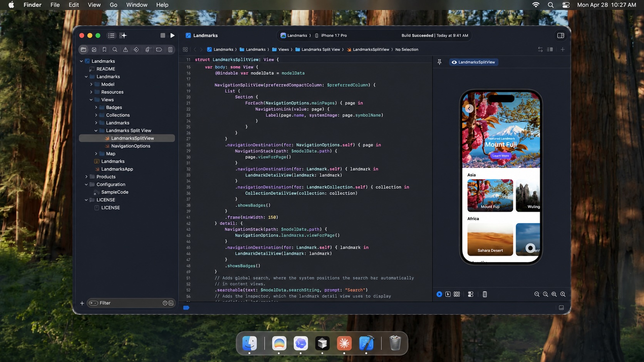Viewport: 644px width, 362px height.
Task: Pin the LandmarksSplitView preview
Action: click(439, 62)
